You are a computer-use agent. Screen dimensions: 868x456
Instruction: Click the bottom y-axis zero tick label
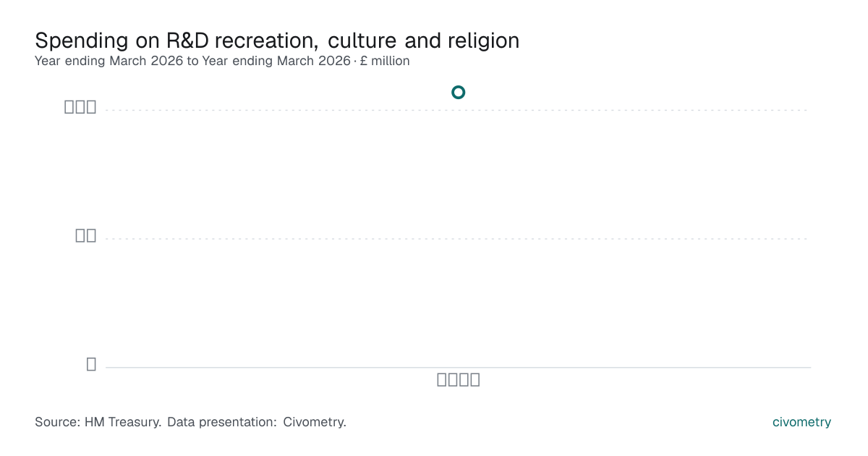tap(91, 364)
